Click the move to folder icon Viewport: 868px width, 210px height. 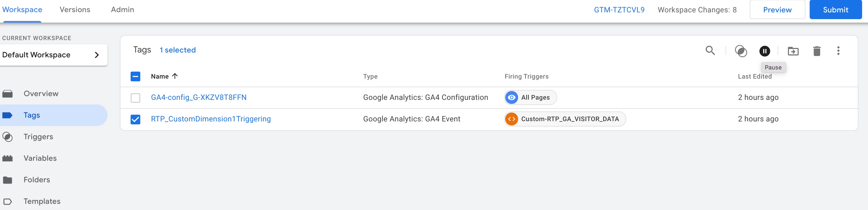(x=793, y=51)
